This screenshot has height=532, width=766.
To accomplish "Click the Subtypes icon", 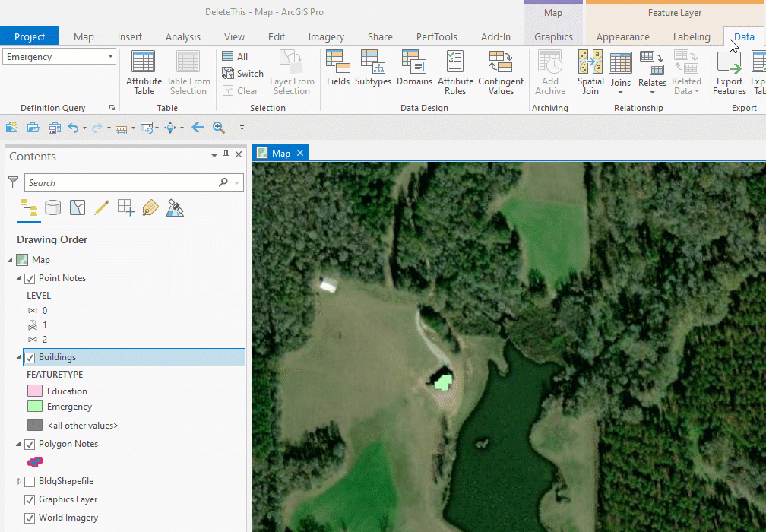I will 372,68.
